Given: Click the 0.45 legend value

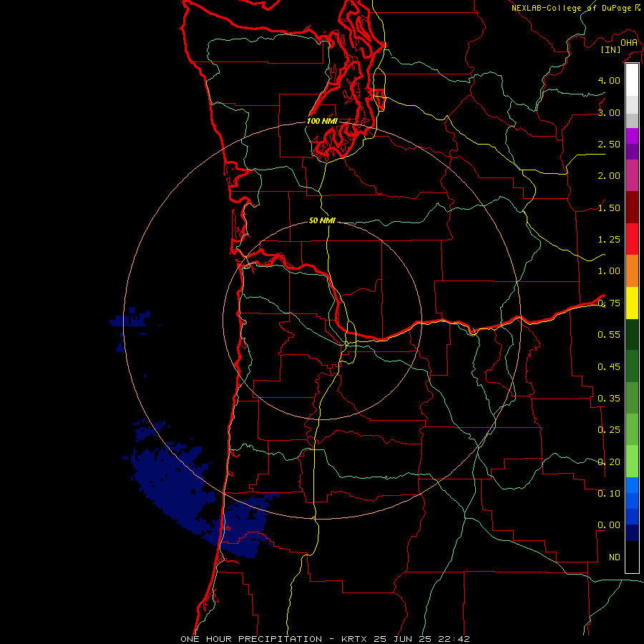Looking at the screenshot, I should tap(609, 366).
